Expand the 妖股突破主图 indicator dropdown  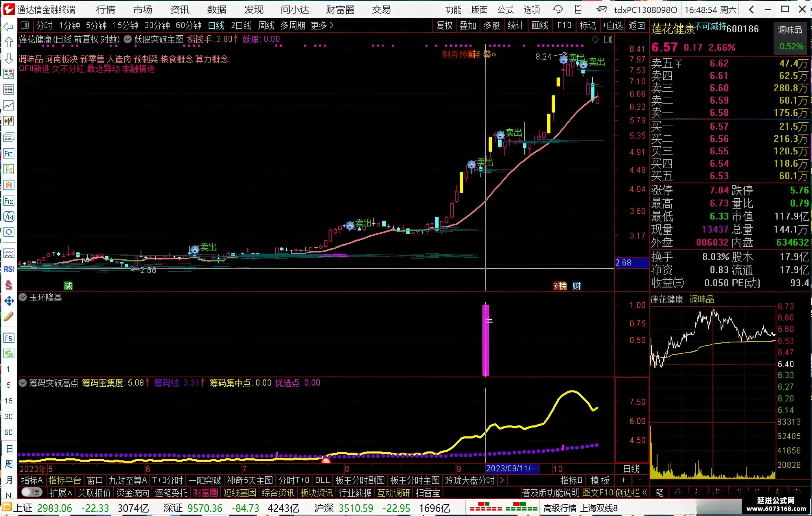(x=127, y=39)
